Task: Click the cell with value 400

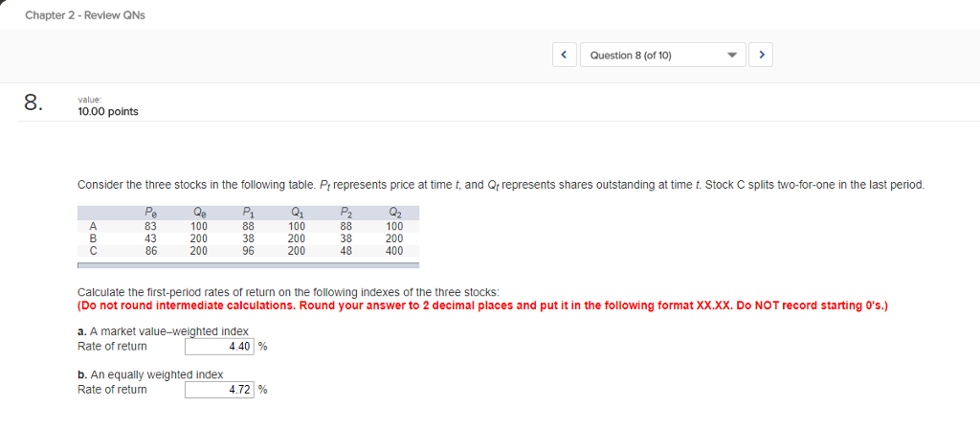Action: click(394, 250)
